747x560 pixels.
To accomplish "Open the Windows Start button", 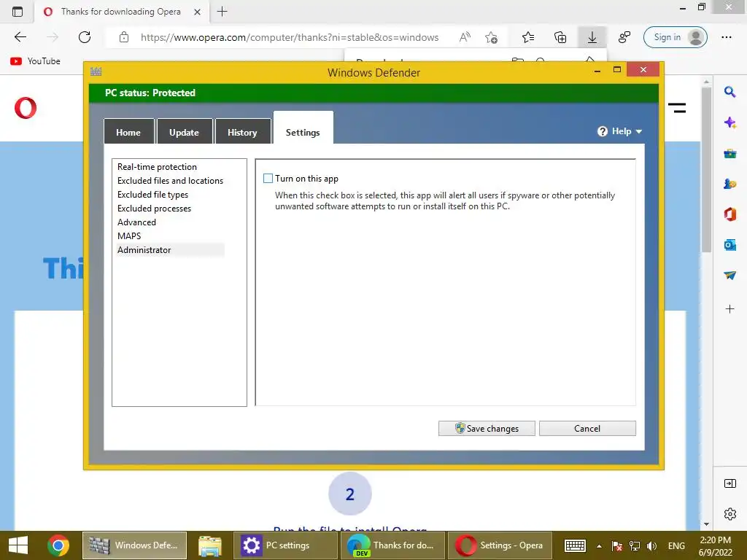I will [18, 545].
